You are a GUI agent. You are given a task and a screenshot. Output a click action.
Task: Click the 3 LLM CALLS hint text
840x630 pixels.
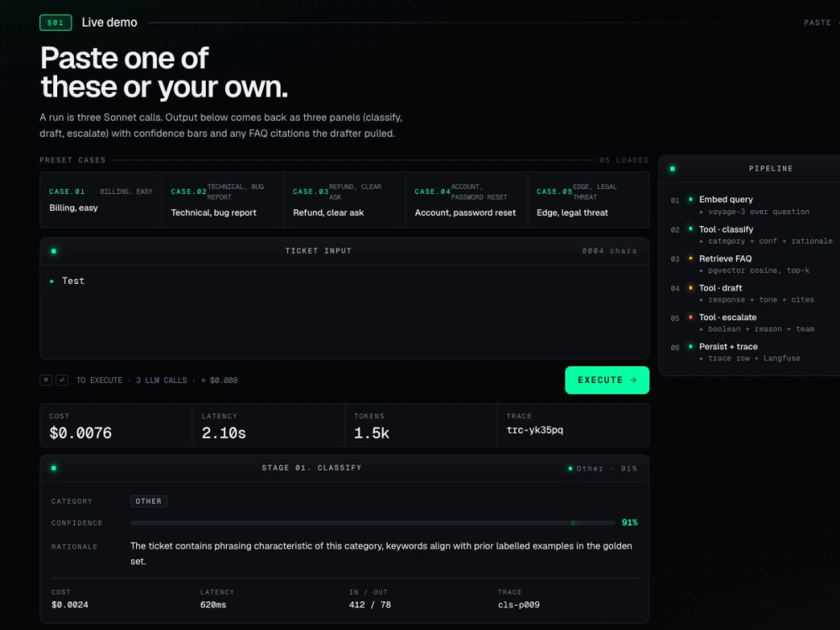point(161,381)
